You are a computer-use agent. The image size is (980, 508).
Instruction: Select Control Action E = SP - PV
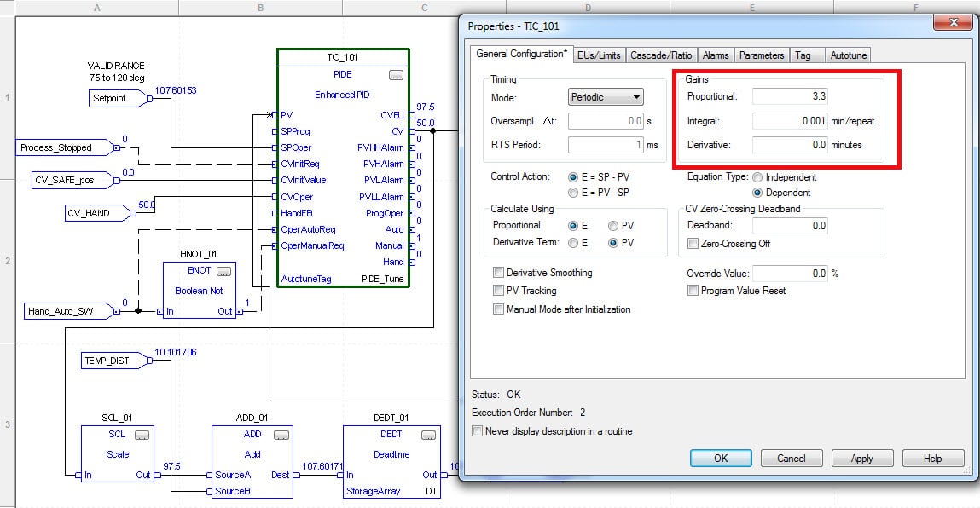click(x=572, y=176)
